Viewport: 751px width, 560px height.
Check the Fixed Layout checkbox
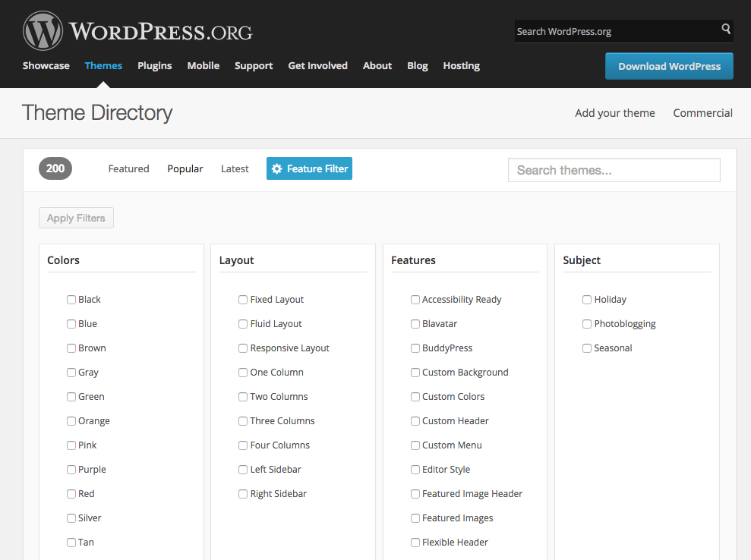click(x=243, y=300)
